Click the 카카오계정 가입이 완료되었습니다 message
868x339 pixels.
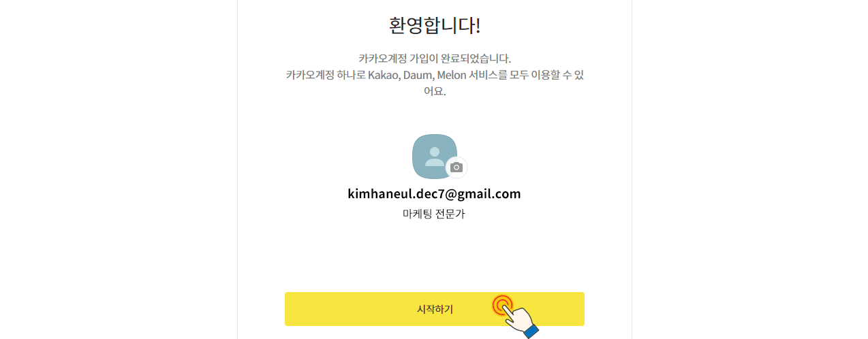(x=435, y=58)
